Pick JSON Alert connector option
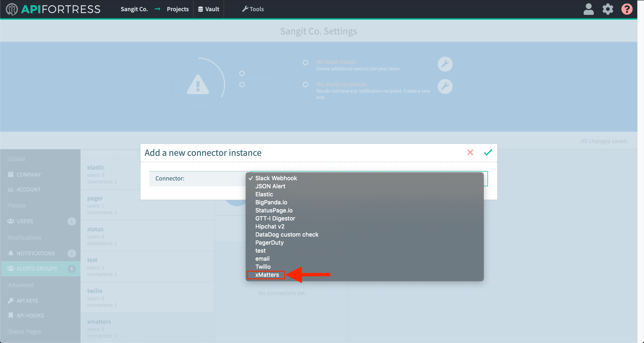The height and width of the screenshot is (343, 644). 270,186
